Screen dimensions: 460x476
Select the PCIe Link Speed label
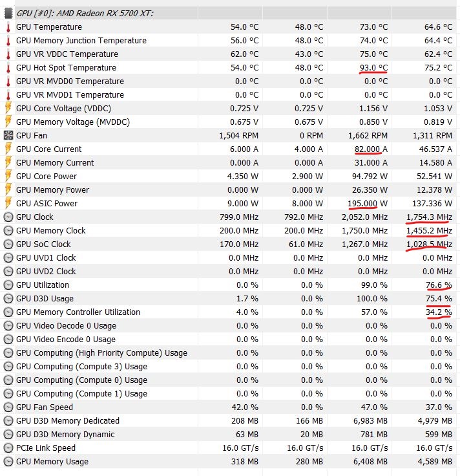[46, 448]
